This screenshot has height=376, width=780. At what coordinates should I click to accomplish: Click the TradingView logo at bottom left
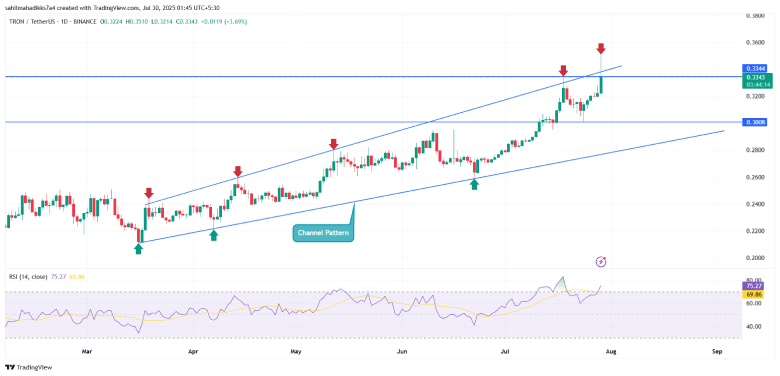pyautogui.click(x=28, y=368)
